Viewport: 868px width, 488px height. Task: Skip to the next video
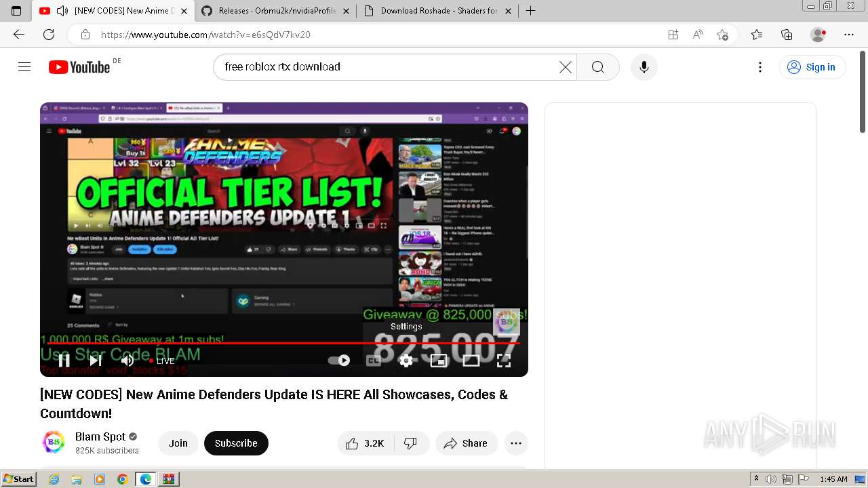tap(96, 361)
